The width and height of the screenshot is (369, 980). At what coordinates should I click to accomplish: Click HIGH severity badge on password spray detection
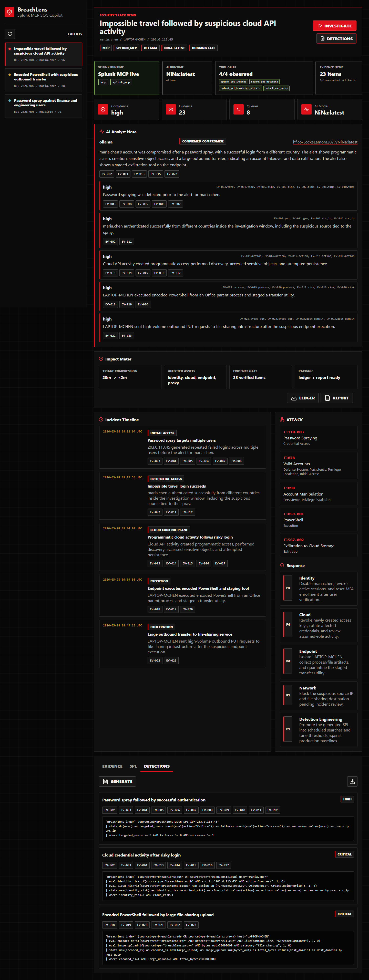pyautogui.click(x=347, y=799)
